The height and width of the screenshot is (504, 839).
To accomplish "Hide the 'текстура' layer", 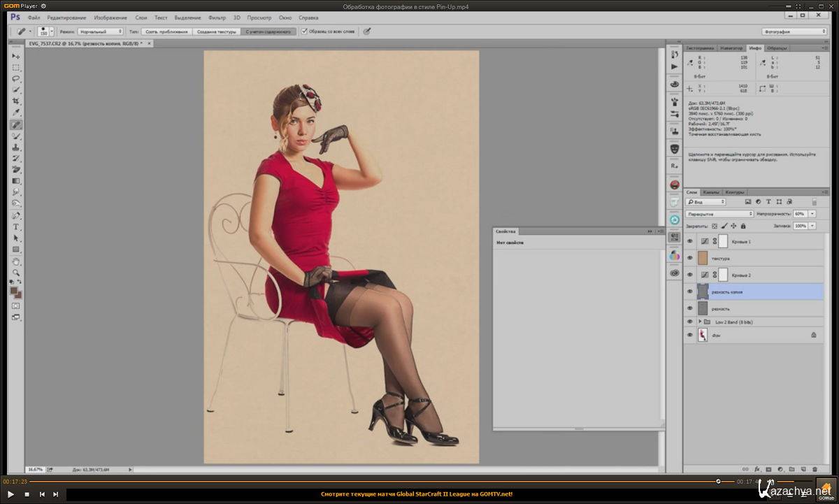I will click(689, 259).
